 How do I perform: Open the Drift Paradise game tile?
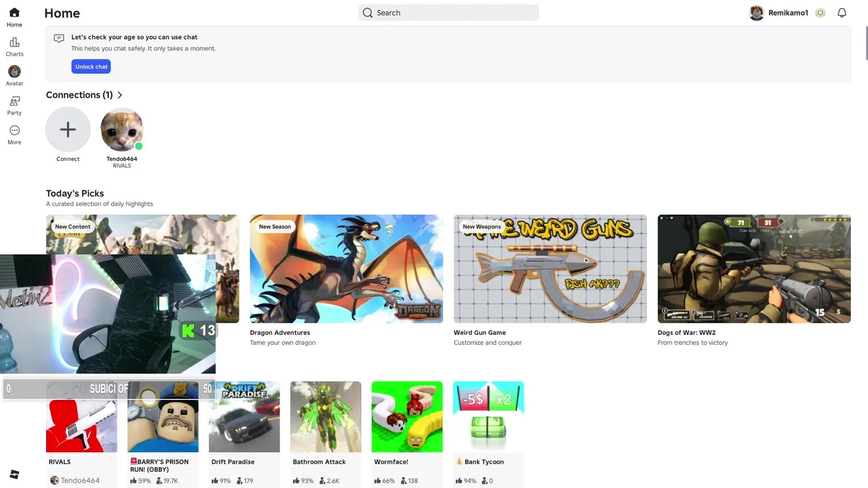pos(244,417)
